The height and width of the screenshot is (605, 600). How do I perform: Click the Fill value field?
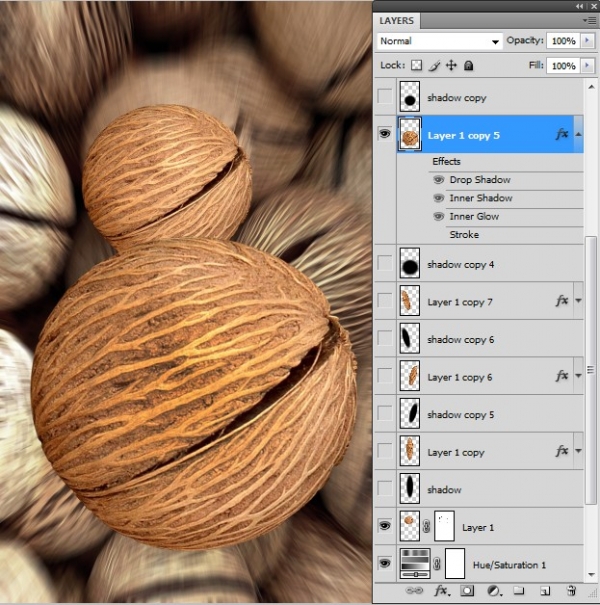(x=563, y=66)
